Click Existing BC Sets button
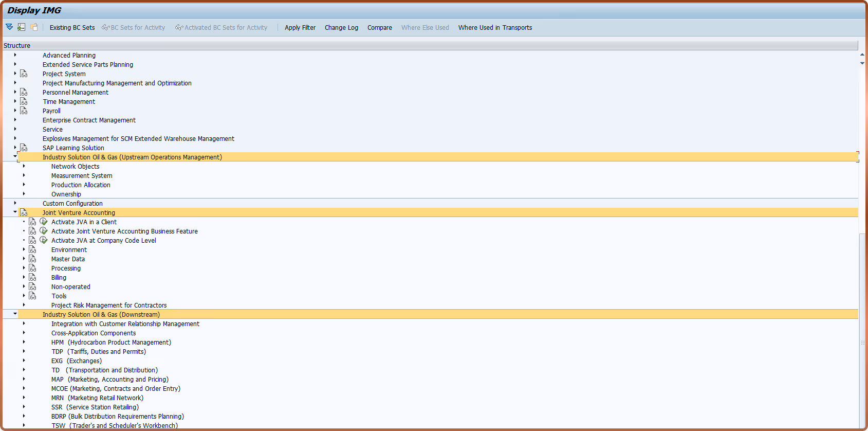 tap(72, 28)
